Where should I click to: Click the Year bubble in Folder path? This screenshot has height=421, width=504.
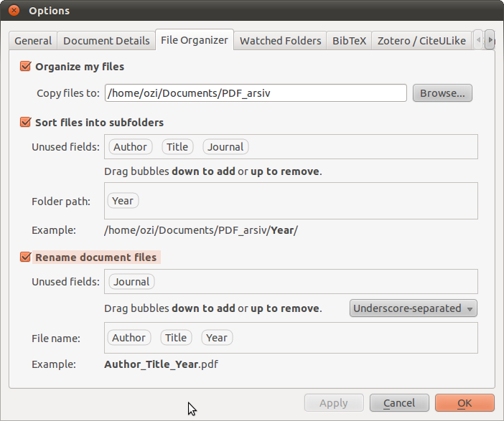coord(123,201)
